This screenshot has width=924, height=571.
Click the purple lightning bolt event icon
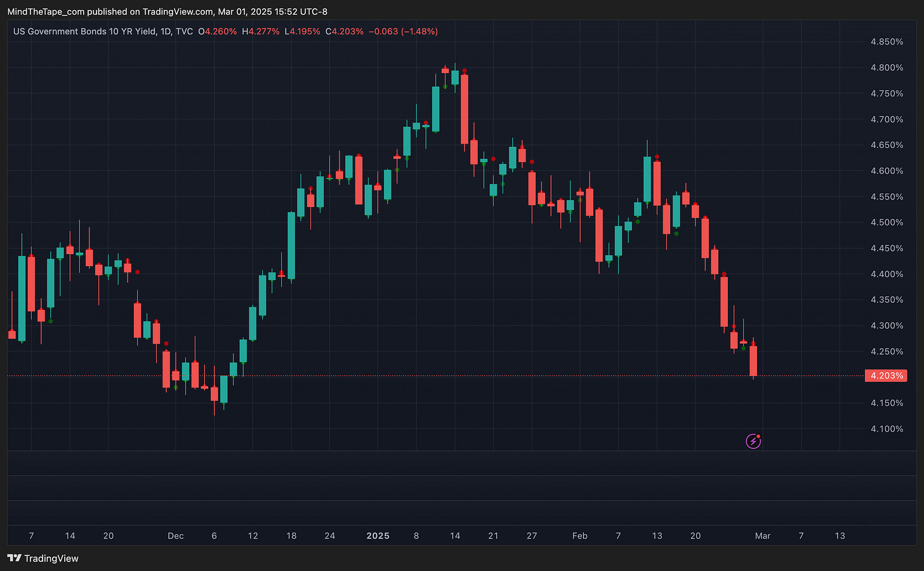point(753,441)
